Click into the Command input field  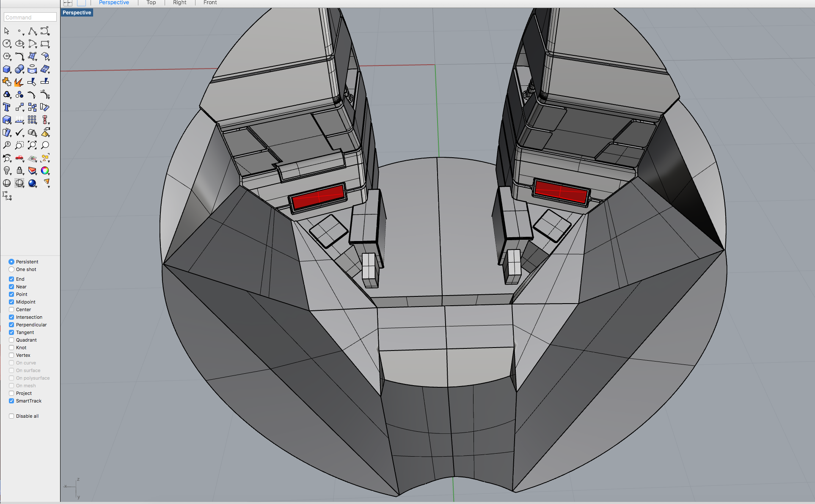[30, 17]
